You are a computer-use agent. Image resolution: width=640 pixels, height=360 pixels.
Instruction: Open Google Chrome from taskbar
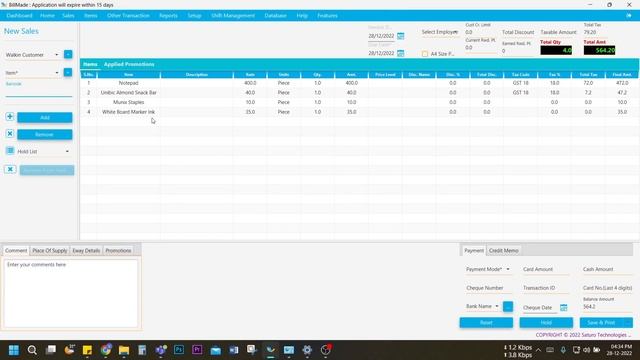pyautogui.click(x=106, y=350)
